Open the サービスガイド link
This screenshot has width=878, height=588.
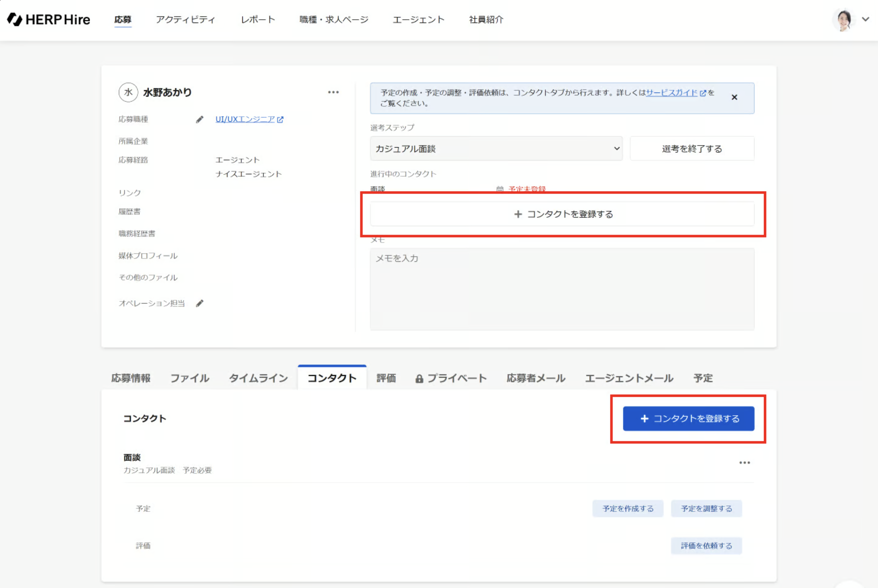(x=671, y=92)
